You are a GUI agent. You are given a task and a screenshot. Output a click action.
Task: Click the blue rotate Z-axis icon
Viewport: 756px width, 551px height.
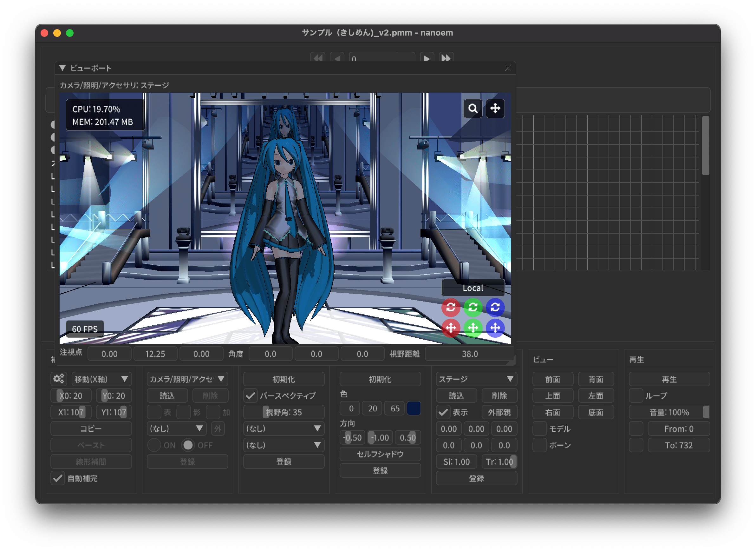pyautogui.click(x=495, y=307)
